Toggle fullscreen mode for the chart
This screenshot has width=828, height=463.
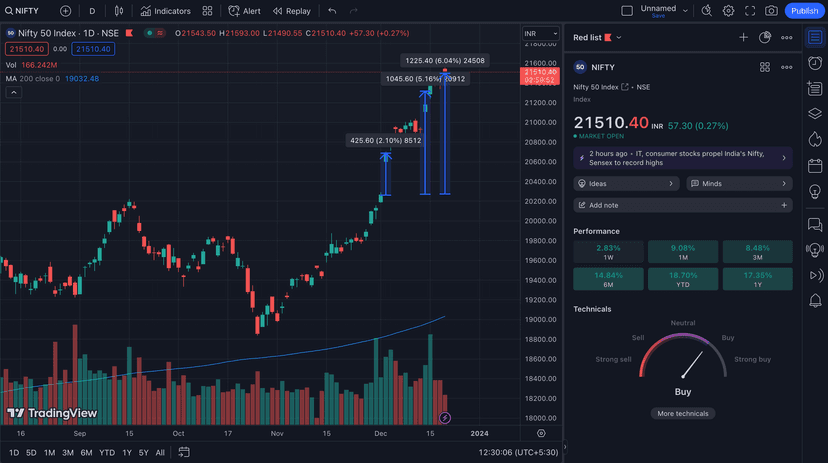click(750, 11)
